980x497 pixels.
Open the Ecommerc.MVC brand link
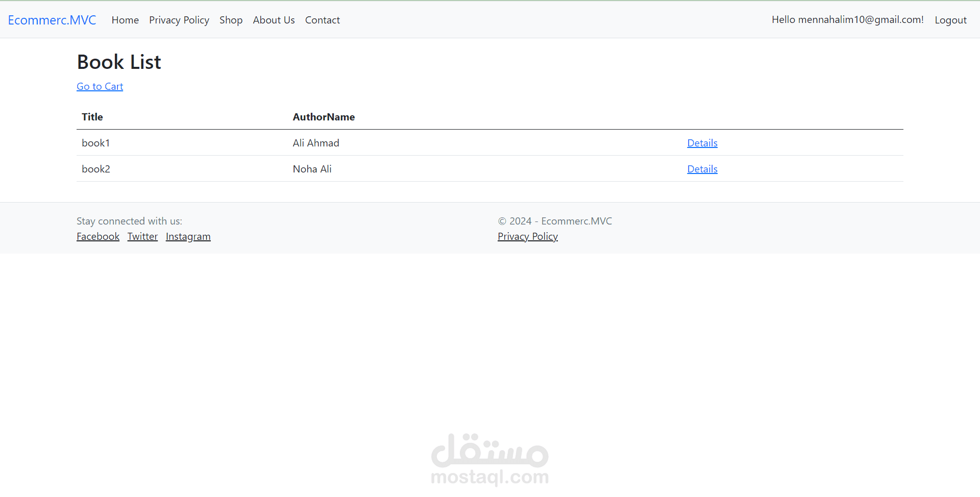(x=52, y=20)
